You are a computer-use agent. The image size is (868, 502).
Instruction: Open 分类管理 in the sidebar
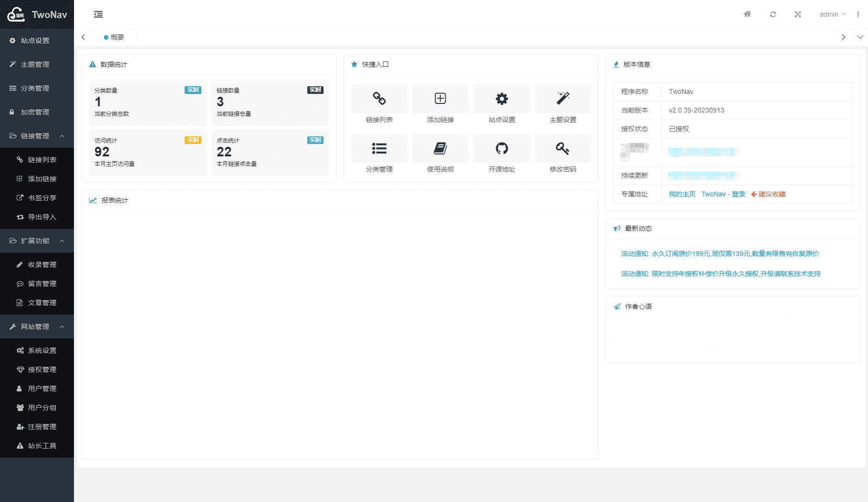tap(37, 88)
